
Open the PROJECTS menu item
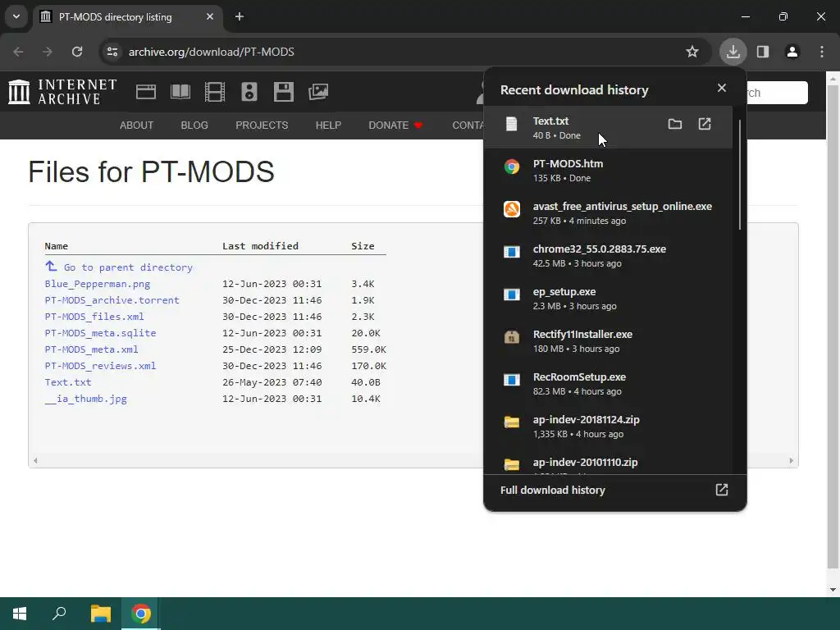[x=262, y=126]
